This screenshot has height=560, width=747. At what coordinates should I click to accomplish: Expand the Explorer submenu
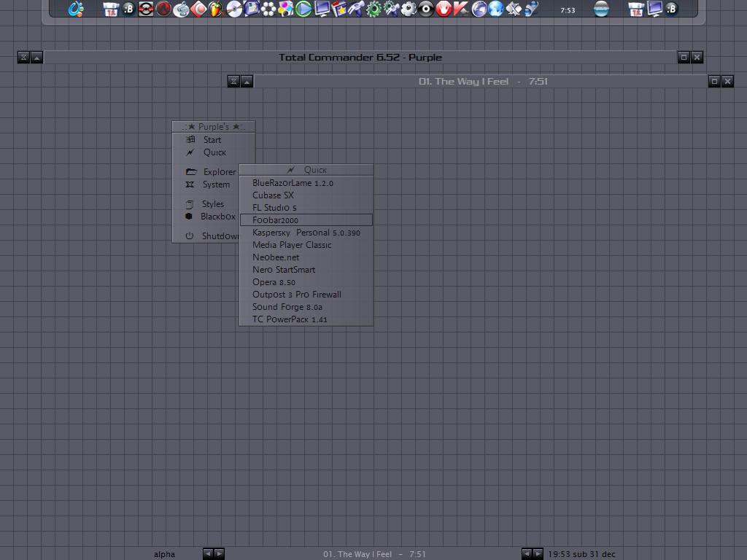206,171
